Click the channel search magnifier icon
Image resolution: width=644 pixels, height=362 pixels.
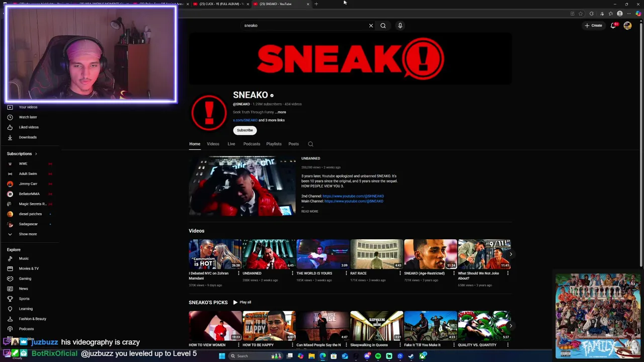point(310,144)
